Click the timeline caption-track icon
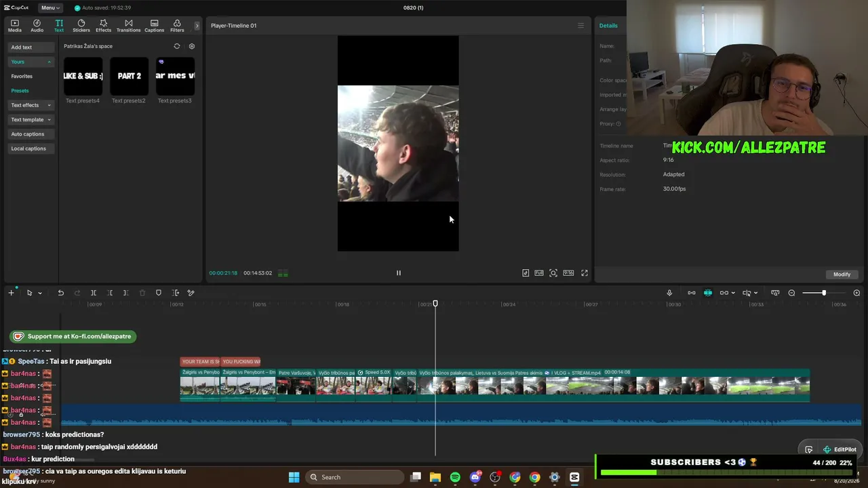 775,293
